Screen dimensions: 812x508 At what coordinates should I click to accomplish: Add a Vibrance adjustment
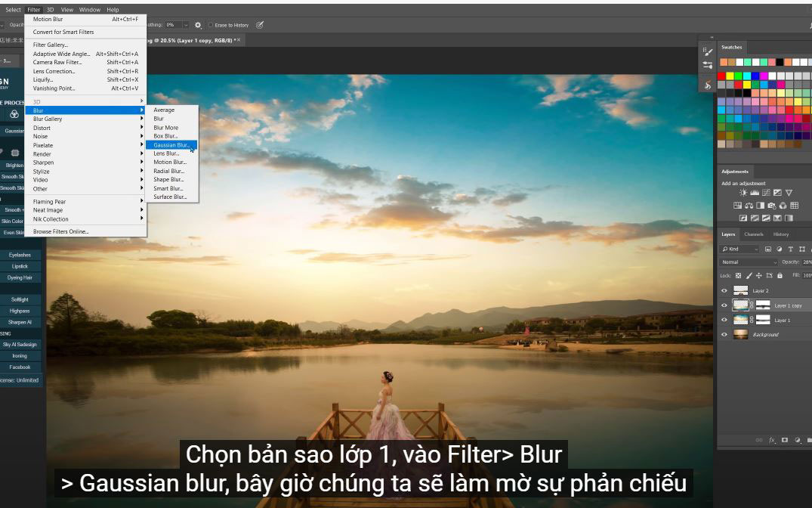(x=789, y=193)
